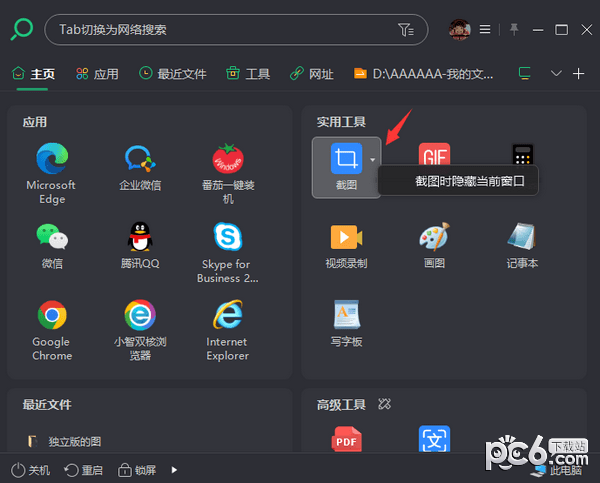Toggle the pin window on top icon

(514, 29)
